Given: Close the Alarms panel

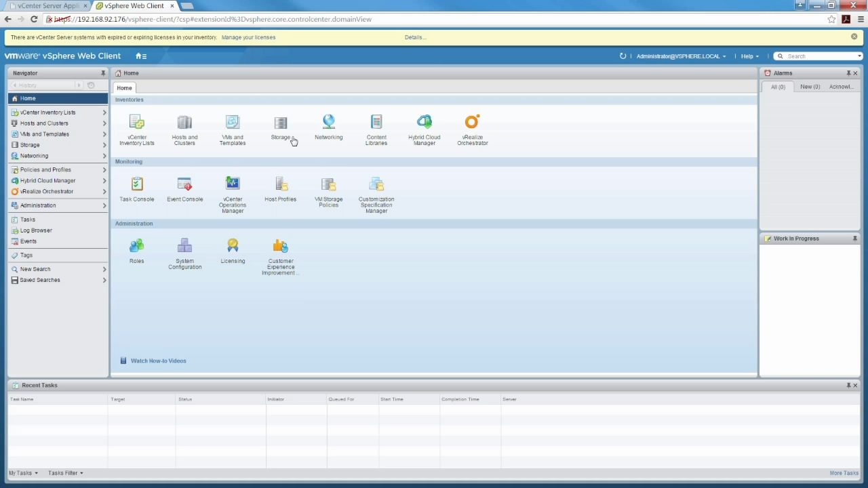Looking at the screenshot, I should tap(855, 73).
